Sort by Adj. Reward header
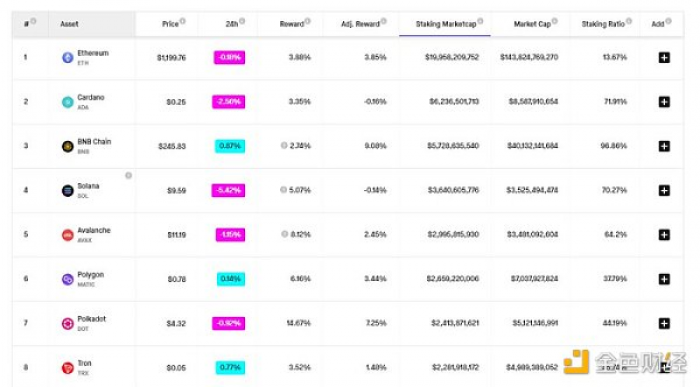 360,24
